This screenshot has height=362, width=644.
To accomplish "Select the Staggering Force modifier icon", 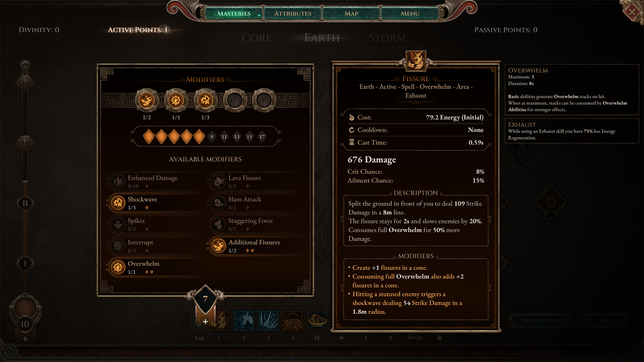I will coord(219,224).
